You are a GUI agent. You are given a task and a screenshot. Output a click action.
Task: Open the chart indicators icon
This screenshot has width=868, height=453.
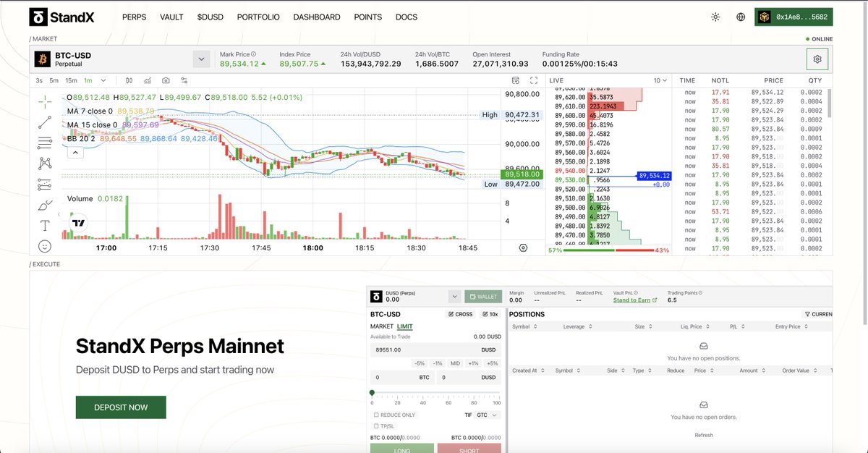coord(148,80)
